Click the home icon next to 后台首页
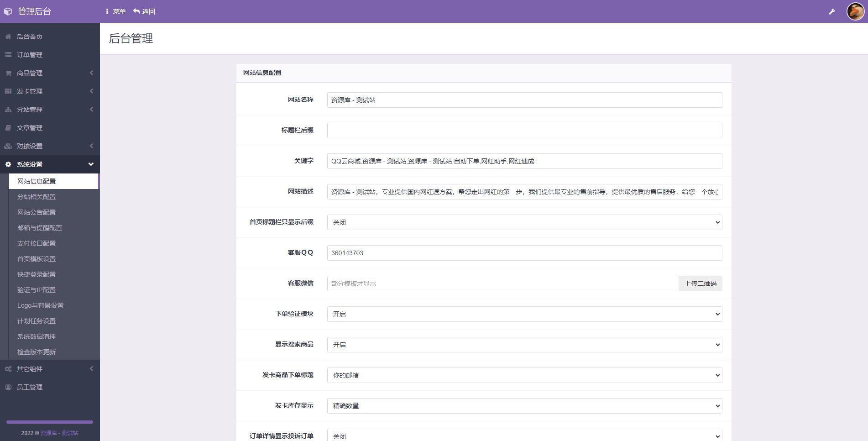 tap(8, 37)
